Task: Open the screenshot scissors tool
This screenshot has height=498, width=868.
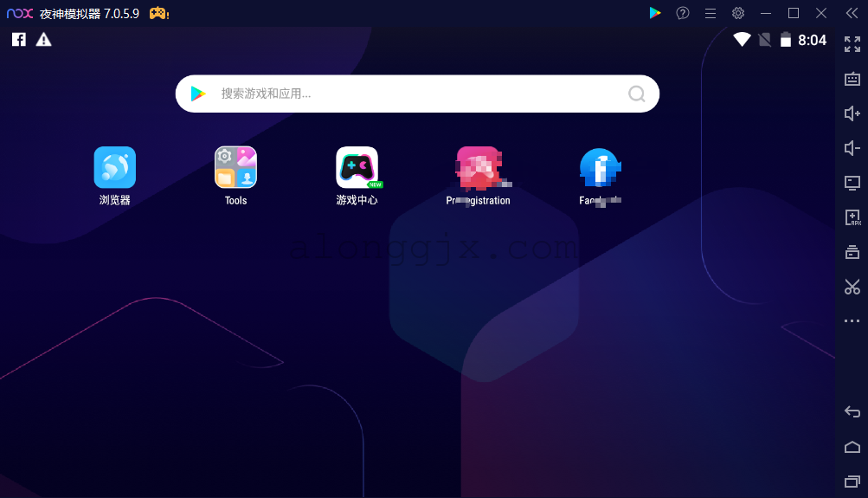Action: [x=852, y=287]
